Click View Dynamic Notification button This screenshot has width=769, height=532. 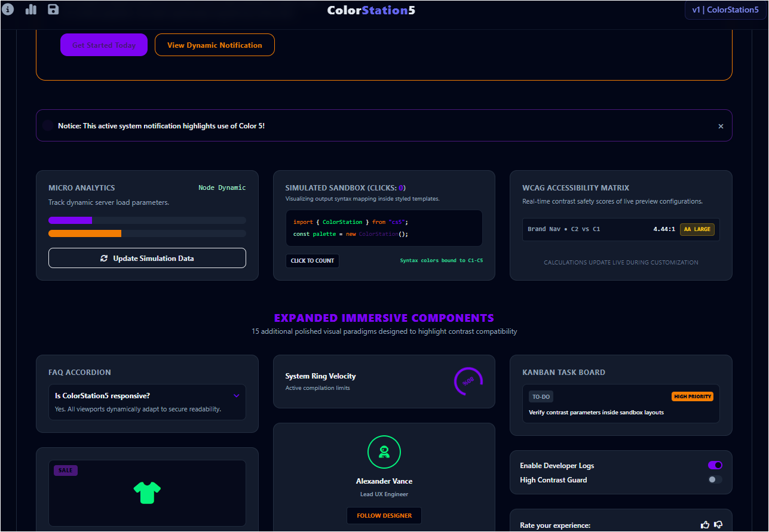coord(215,45)
